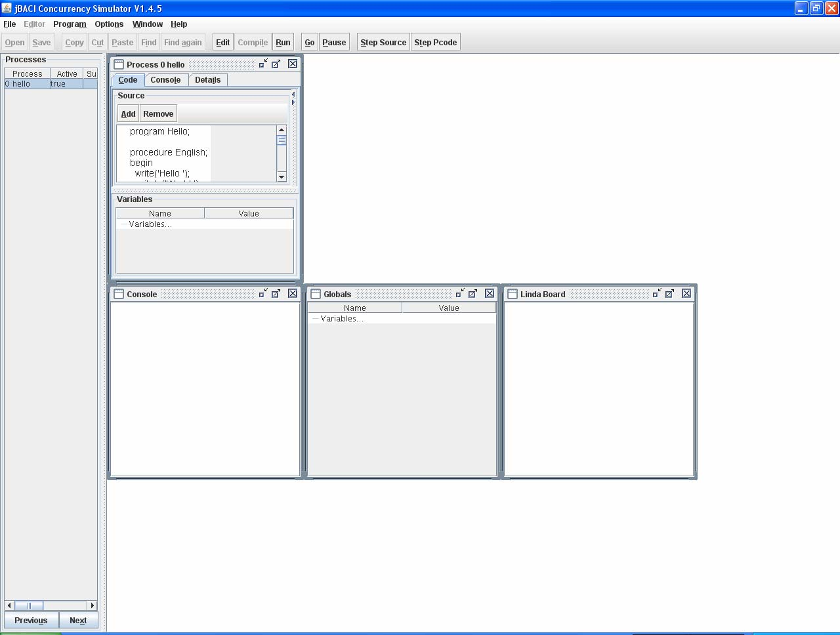
Task: Click the Run toolbar button
Action: pyautogui.click(x=283, y=42)
